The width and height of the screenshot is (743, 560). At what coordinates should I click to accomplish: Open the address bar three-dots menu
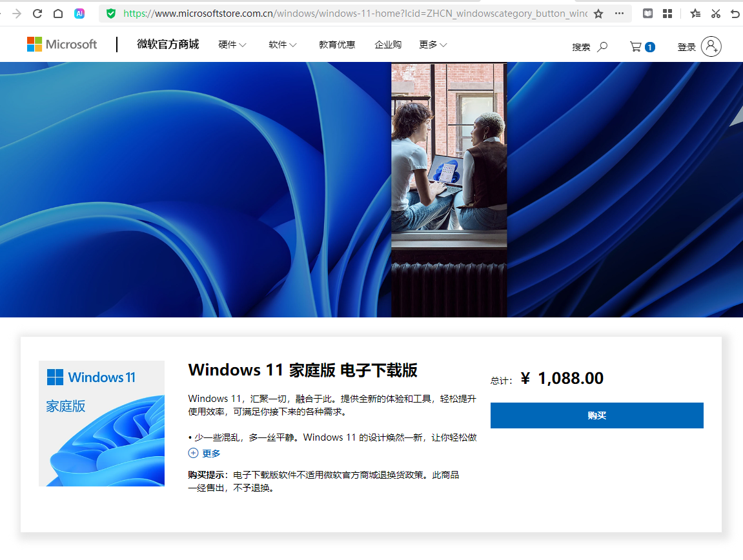[619, 14]
